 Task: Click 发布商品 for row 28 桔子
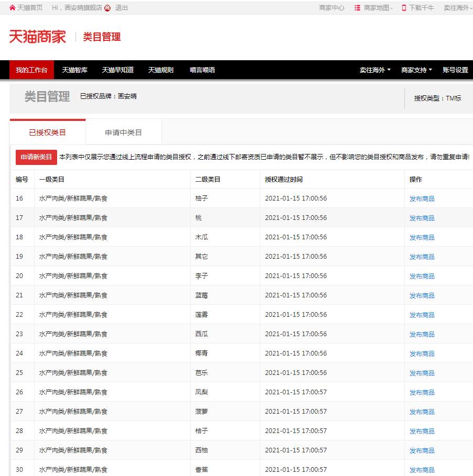point(422,431)
